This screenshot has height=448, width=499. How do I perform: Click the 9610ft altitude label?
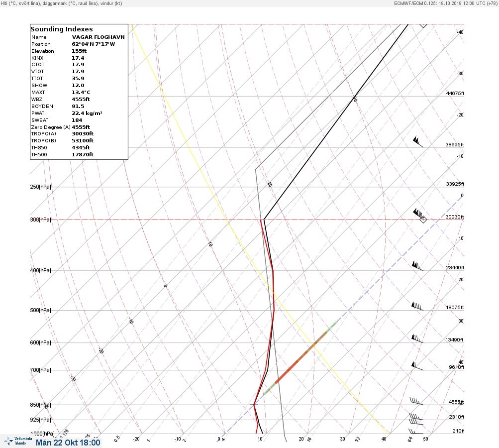[456, 367]
